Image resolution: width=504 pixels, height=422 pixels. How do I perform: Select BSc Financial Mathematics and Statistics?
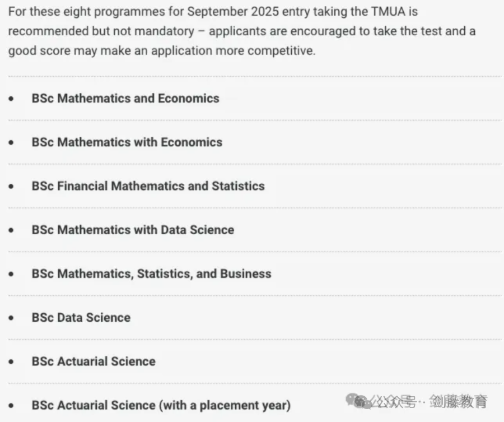pos(148,186)
